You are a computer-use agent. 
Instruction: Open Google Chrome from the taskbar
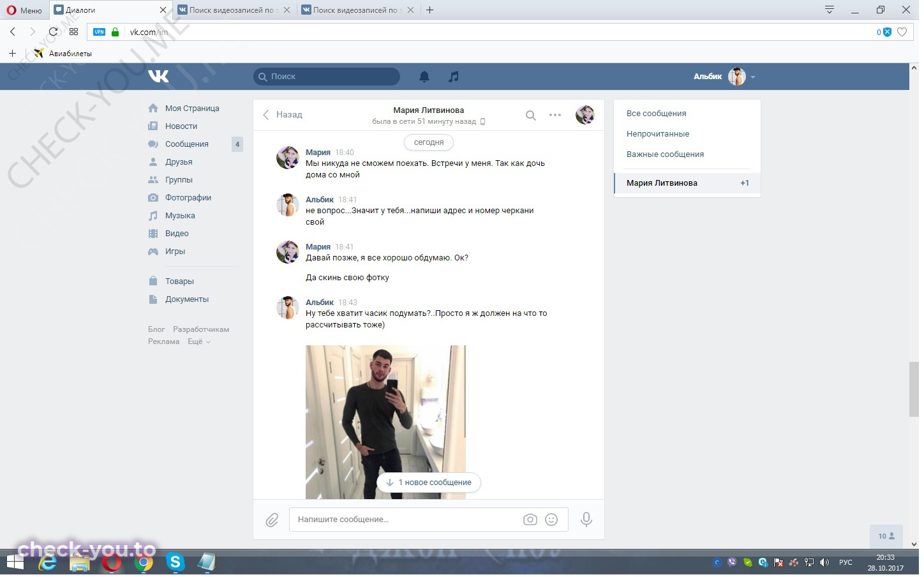144,563
